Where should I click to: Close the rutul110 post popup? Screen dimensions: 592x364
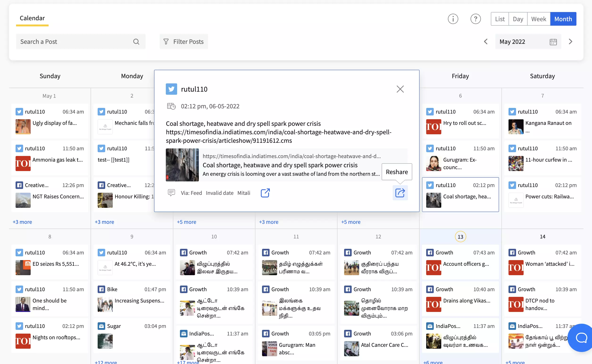(400, 89)
